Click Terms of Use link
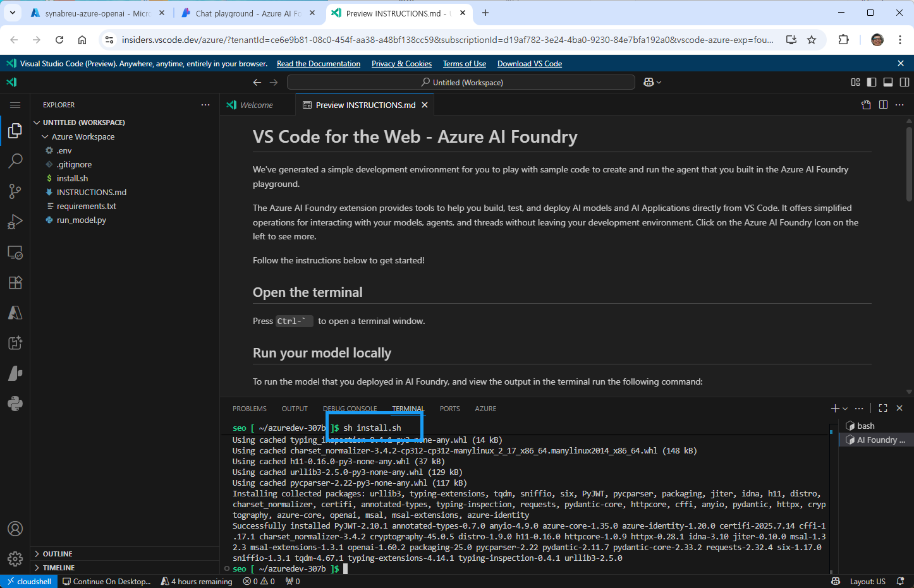Viewport: 914px width, 588px height. [x=465, y=64]
